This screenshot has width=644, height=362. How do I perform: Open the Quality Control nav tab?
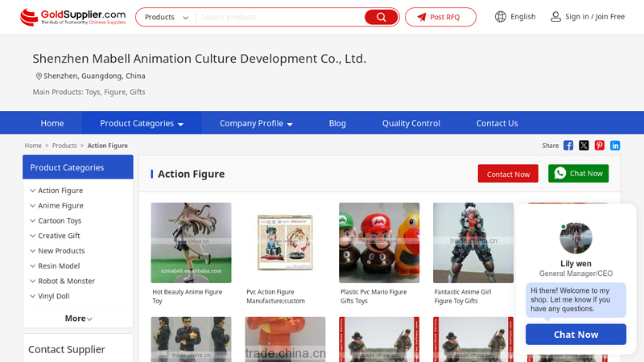(411, 123)
